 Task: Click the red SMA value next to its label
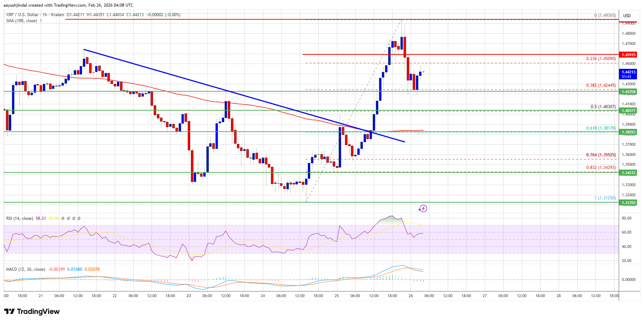[x=41, y=21]
